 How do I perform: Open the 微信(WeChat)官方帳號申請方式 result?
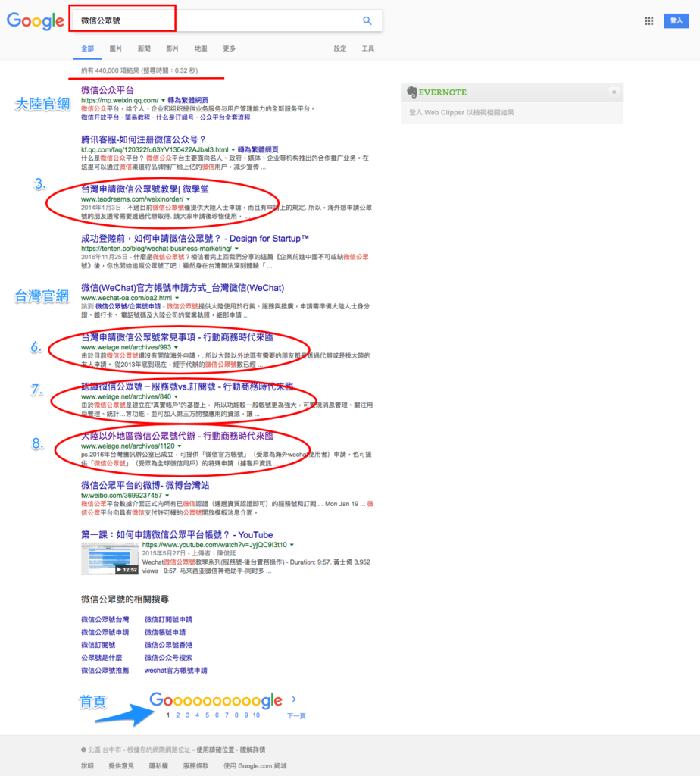tap(183, 288)
